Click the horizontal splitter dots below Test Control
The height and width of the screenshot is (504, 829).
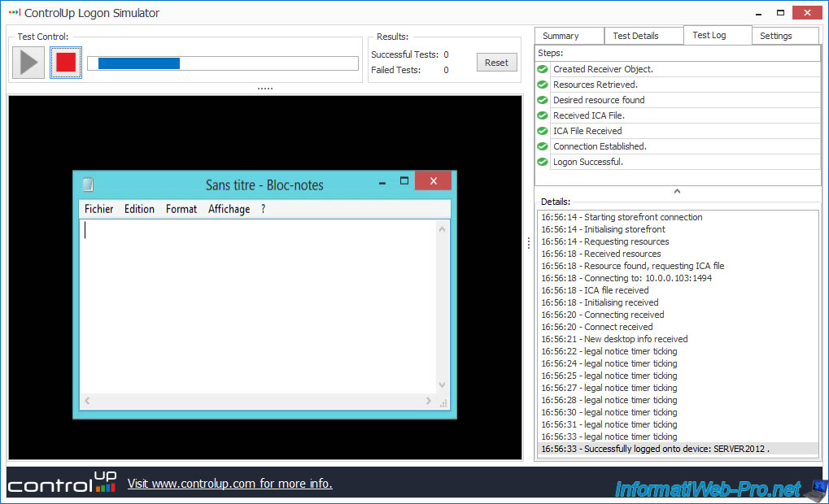[265, 89]
